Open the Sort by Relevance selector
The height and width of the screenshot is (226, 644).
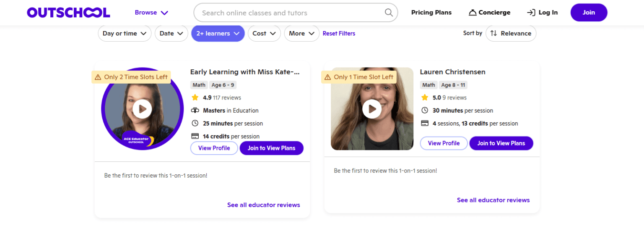click(511, 34)
